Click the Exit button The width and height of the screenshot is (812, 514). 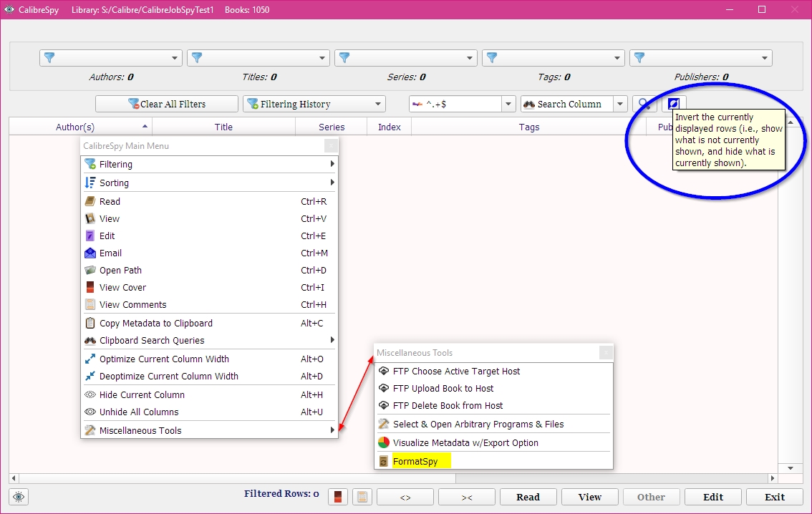[x=775, y=497]
